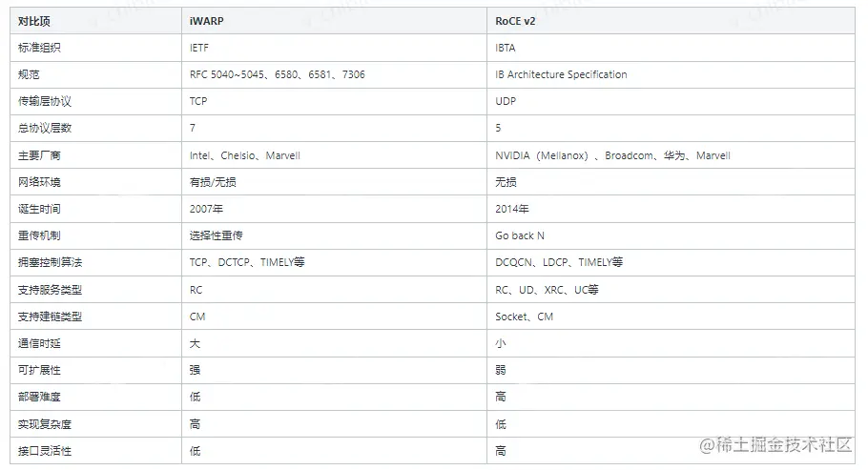Select the RFC 5040~5045 specification cell
Screen dimensions: 868x470
pyautogui.click(x=277, y=74)
